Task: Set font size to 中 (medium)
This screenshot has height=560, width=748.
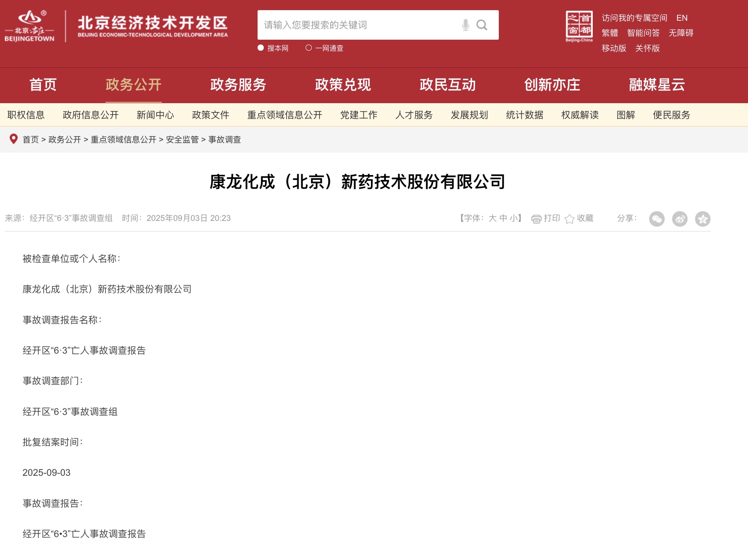Action: (503, 218)
